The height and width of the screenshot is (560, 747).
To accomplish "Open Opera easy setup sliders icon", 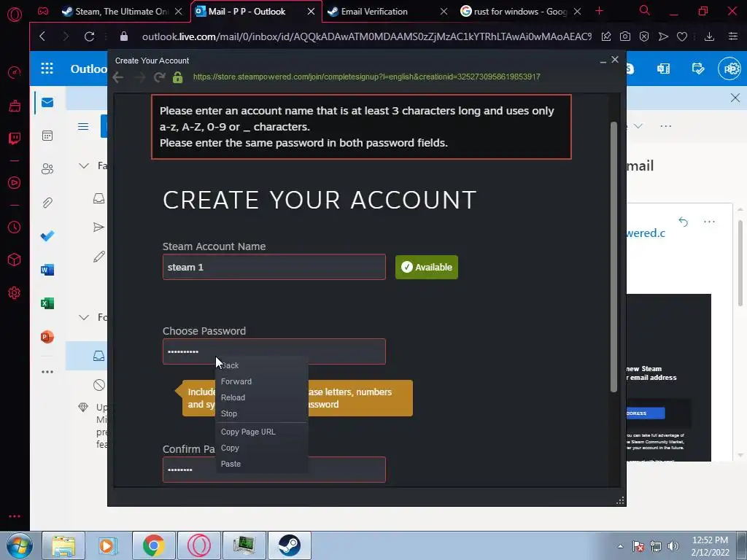I will [733, 36].
